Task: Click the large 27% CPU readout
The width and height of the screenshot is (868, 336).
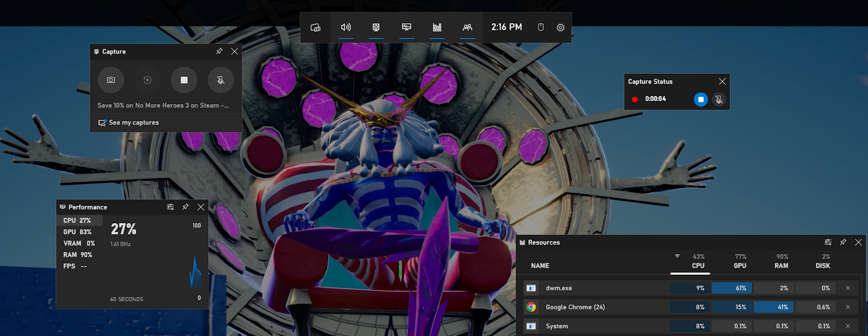Action: [124, 229]
